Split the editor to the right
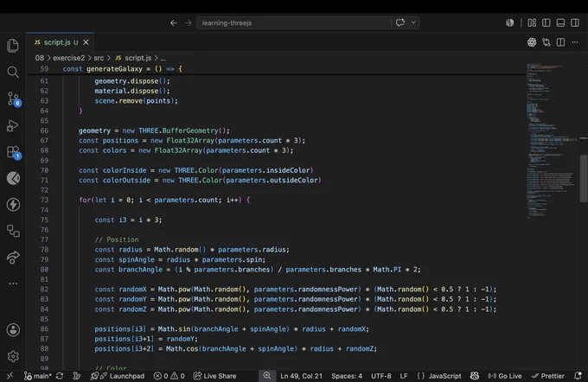This screenshot has height=382, width=588. point(560,42)
